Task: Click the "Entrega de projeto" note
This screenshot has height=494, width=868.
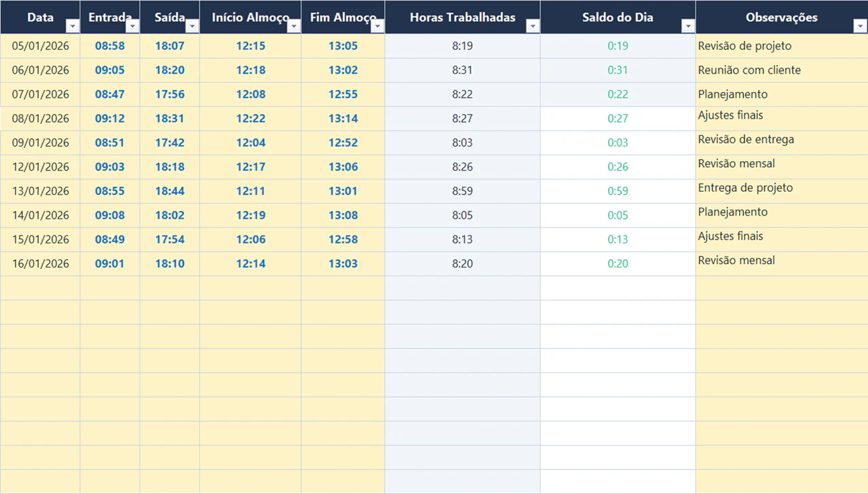Action: [745, 188]
